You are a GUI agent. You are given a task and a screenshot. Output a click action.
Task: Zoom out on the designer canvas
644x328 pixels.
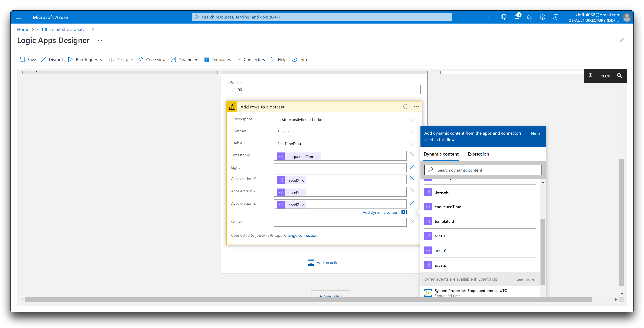620,76
